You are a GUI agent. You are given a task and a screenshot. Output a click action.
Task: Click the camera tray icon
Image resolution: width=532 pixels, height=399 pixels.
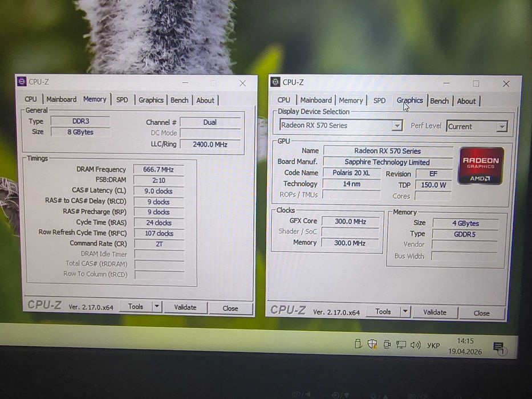point(387,345)
